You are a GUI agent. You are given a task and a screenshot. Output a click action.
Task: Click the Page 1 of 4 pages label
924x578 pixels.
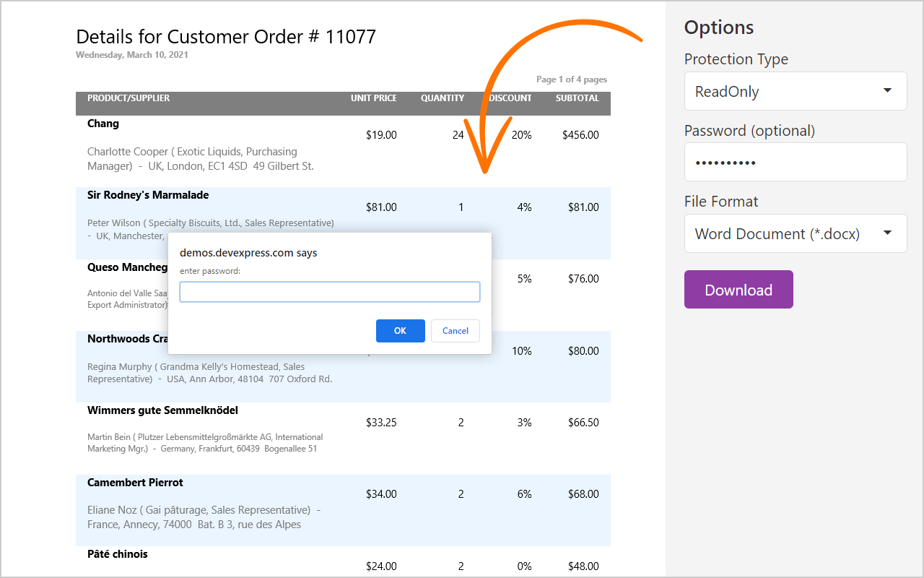click(x=571, y=79)
